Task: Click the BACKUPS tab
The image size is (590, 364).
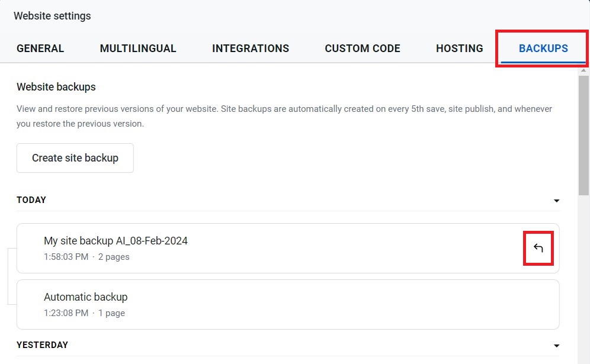Action: [x=543, y=49]
